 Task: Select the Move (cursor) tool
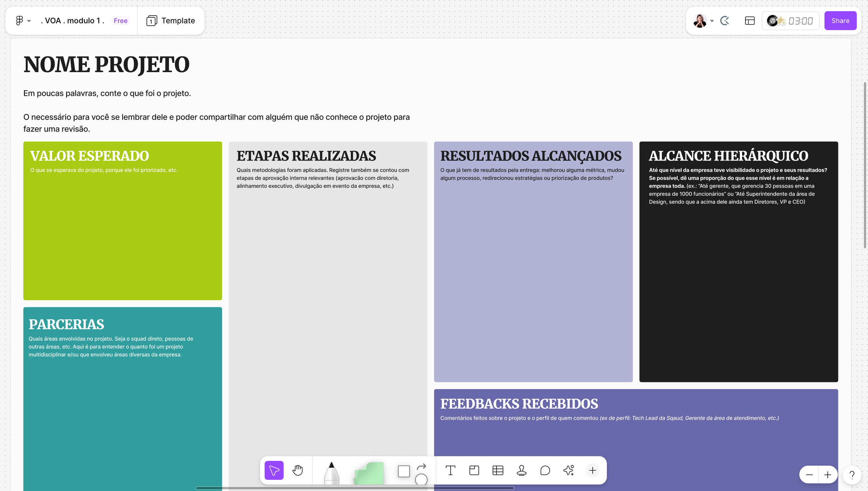(x=274, y=470)
